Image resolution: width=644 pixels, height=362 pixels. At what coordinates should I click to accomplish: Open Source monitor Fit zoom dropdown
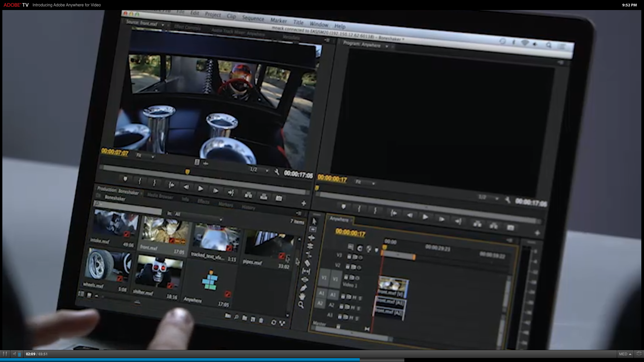(x=145, y=156)
